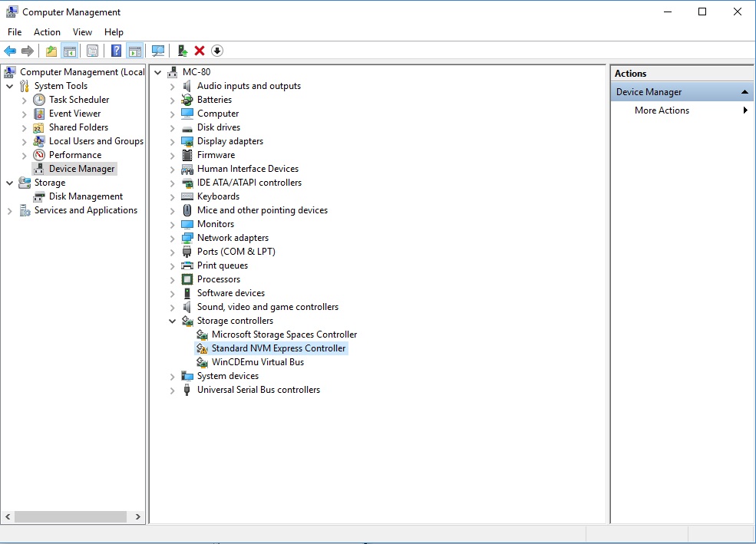Select the Shared Folders icon
756x544 pixels.
pos(38,127)
